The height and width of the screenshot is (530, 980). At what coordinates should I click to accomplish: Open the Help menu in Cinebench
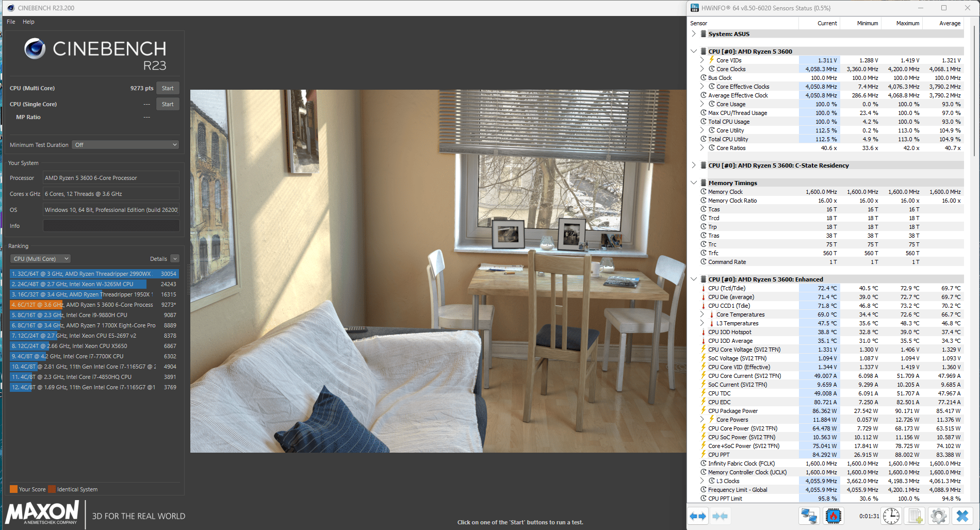click(x=28, y=22)
